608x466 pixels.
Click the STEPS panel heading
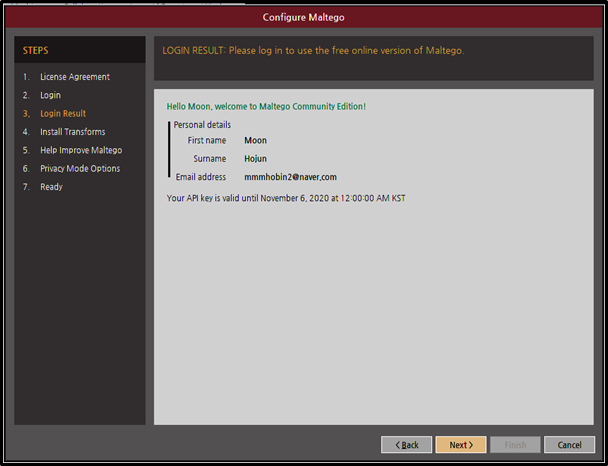pyautogui.click(x=35, y=50)
